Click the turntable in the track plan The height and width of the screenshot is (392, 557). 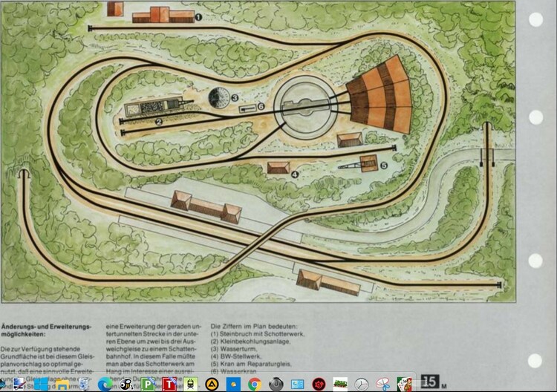(x=305, y=107)
